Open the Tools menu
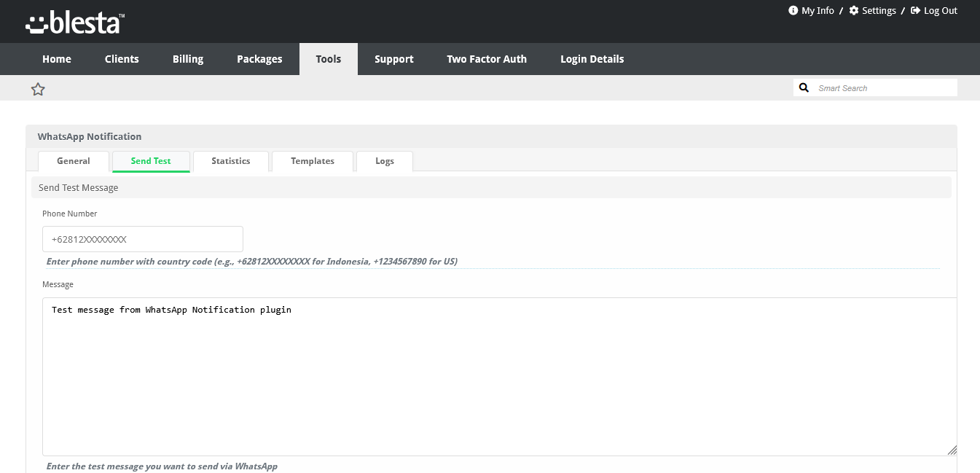The height and width of the screenshot is (473, 980). [x=329, y=59]
